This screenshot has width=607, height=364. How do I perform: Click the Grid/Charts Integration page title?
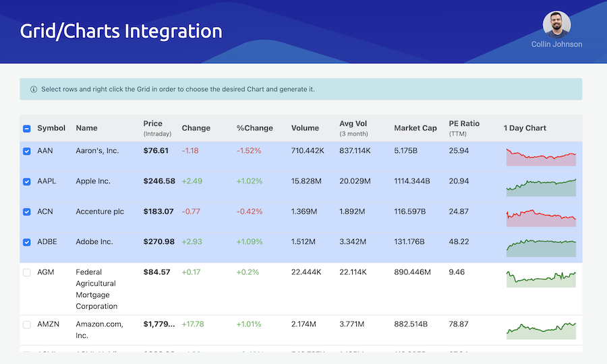click(121, 31)
